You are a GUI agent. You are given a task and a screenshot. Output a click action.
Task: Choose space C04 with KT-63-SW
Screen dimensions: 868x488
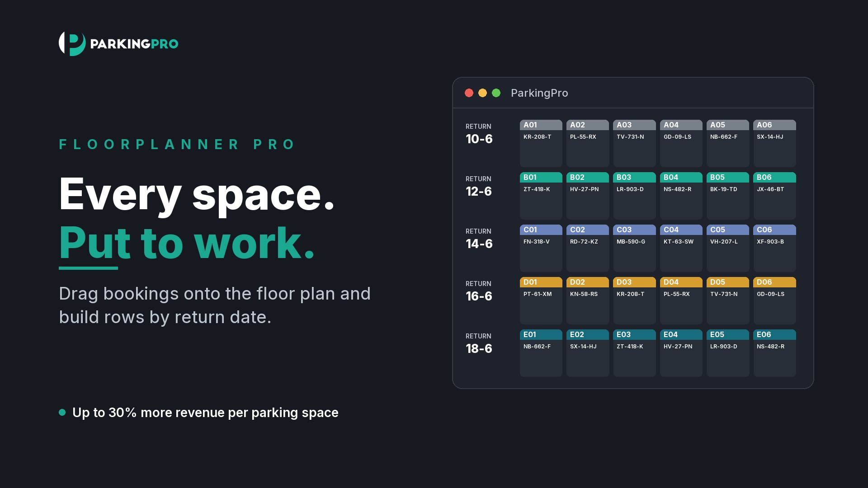click(x=681, y=248)
